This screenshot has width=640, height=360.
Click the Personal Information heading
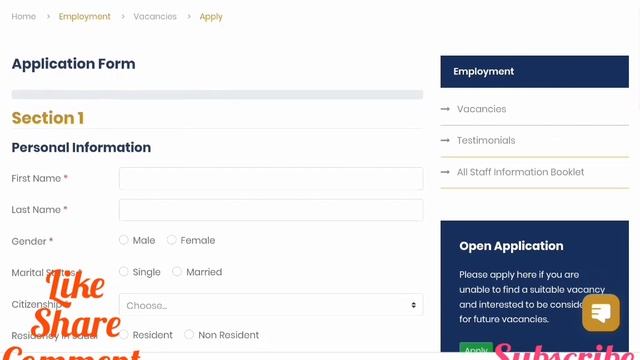tap(81, 147)
